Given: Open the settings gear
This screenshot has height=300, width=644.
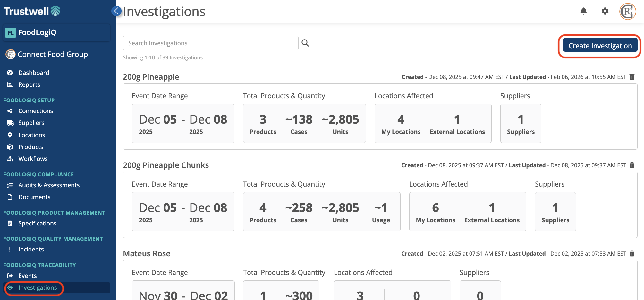Looking at the screenshot, I should coord(605,11).
